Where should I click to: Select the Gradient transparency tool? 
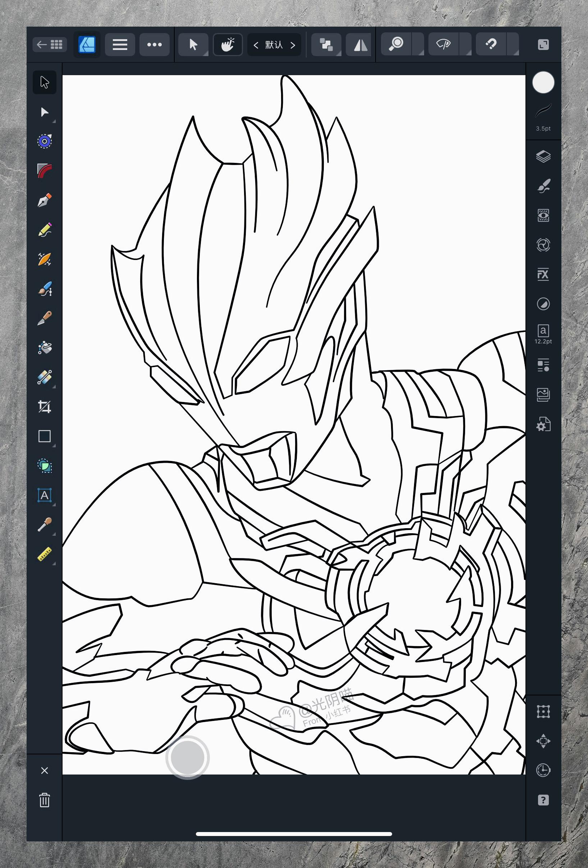click(45, 377)
